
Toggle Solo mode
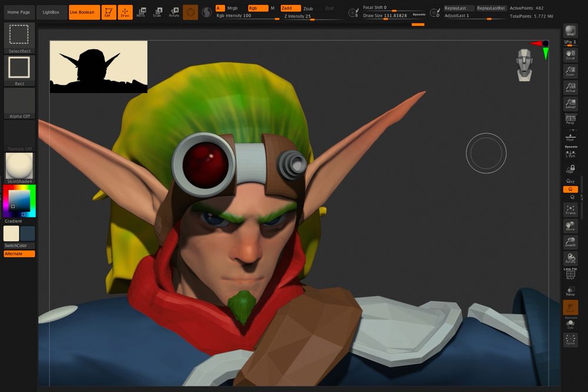pos(570,324)
